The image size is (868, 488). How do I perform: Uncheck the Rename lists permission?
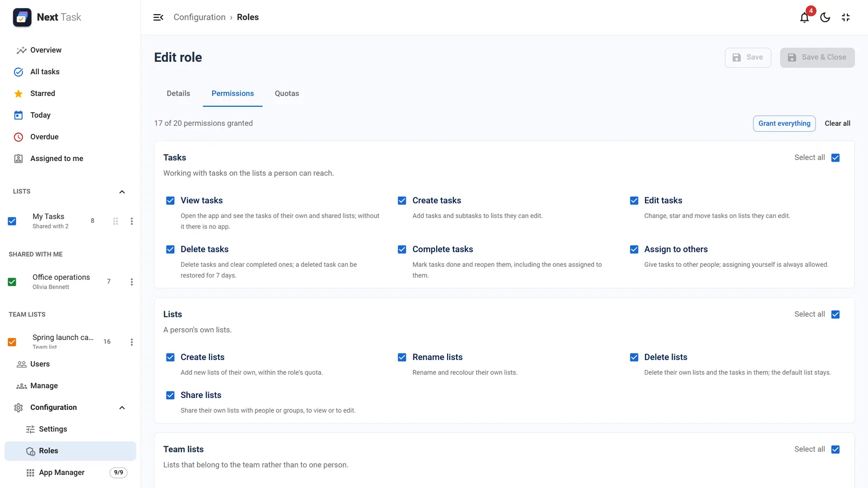(x=402, y=357)
